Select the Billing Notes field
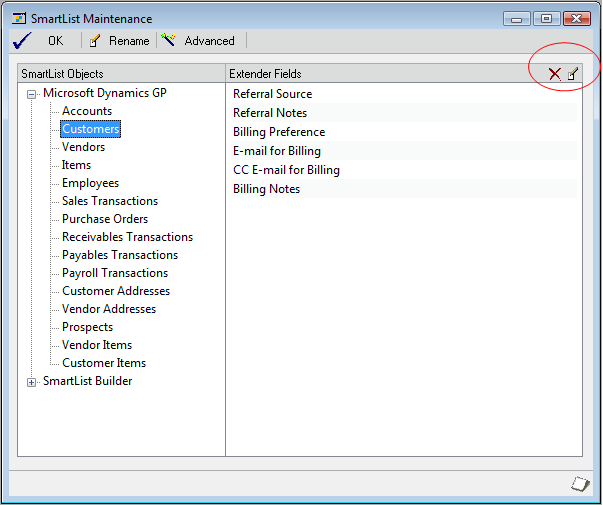Image resolution: width=603 pixels, height=505 pixels. (x=266, y=189)
